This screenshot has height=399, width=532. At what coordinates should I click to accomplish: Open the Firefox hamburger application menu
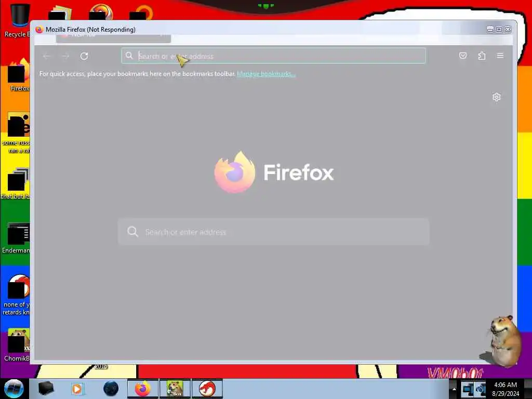click(500, 55)
